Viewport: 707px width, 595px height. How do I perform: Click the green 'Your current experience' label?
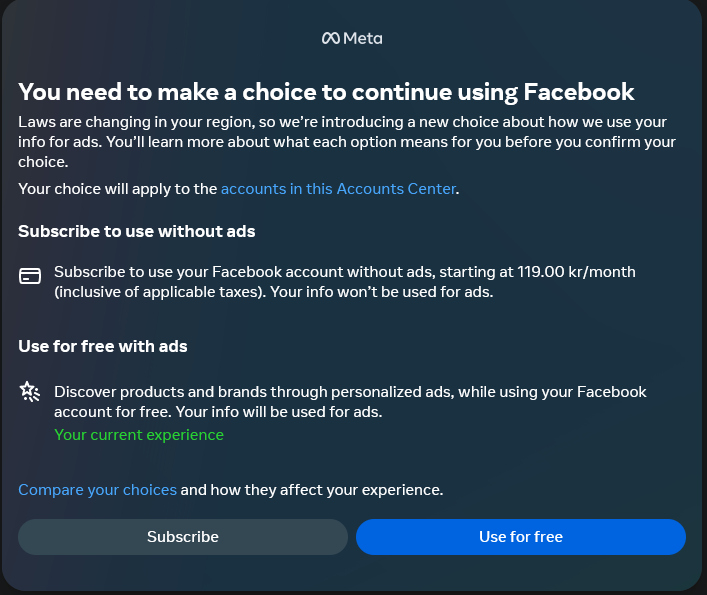139,435
